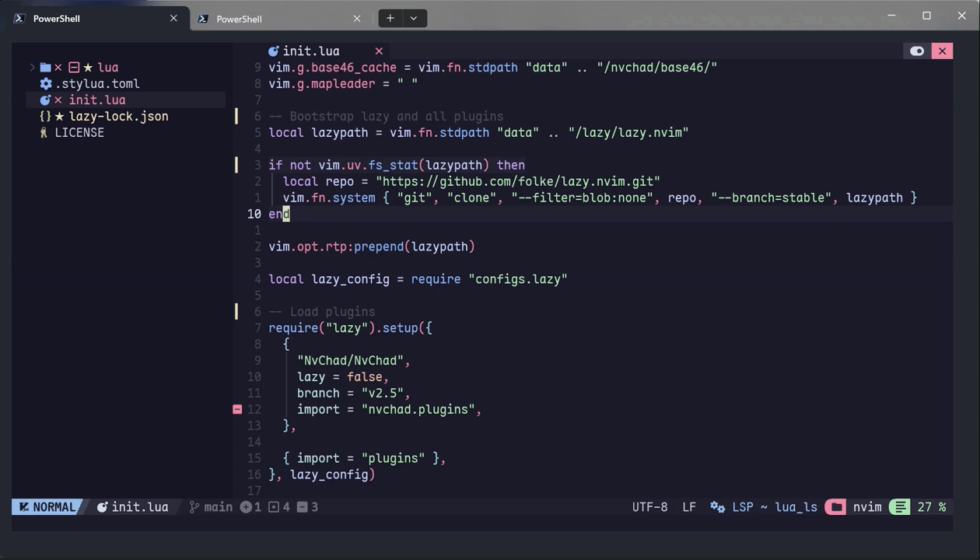
Task: Click the gear icon beside .stylua.toml
Action: (45, 83)
